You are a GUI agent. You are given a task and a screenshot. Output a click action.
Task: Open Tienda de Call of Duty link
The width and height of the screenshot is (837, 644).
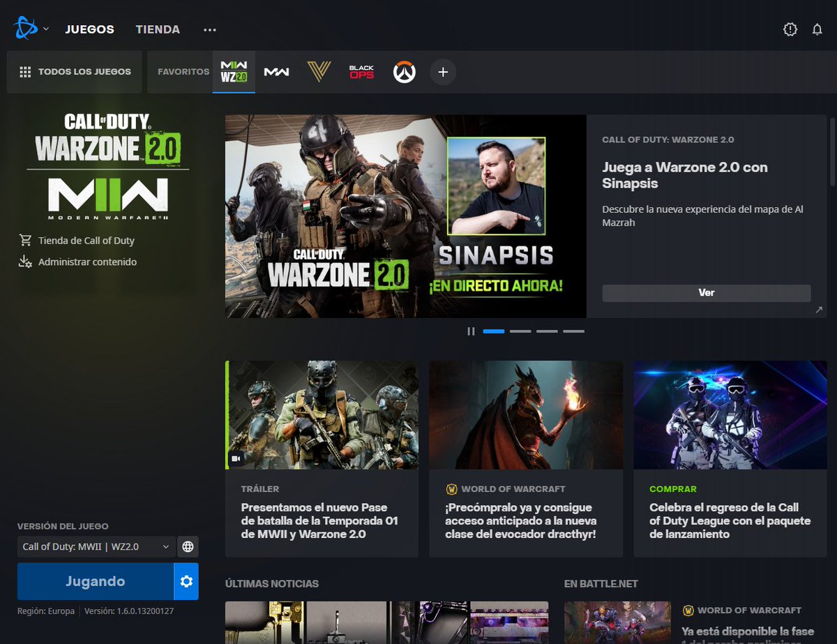point(86,240)
